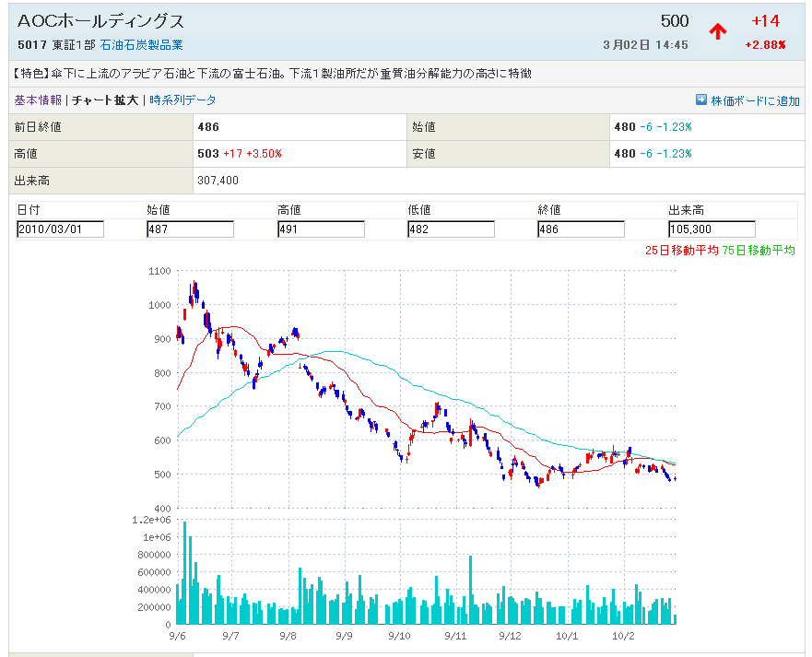
Task: Click the tallest volume bar near 9/6
Action: click(184, 573)
